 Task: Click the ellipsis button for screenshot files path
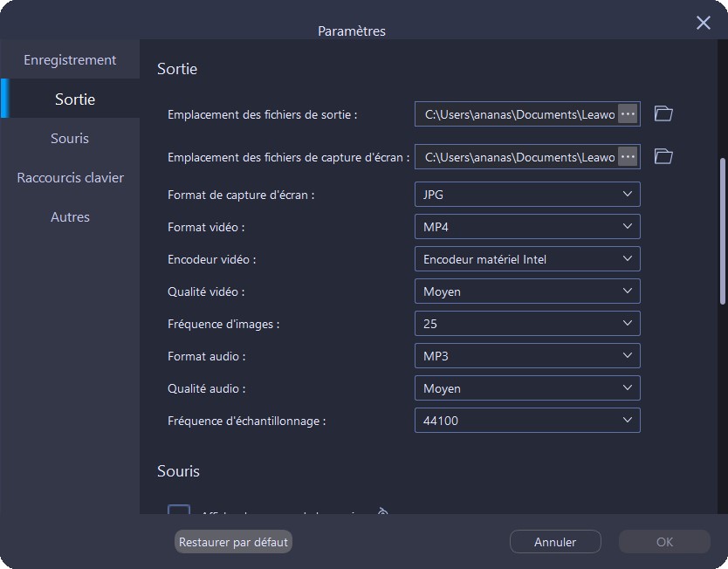click(627, 156)
